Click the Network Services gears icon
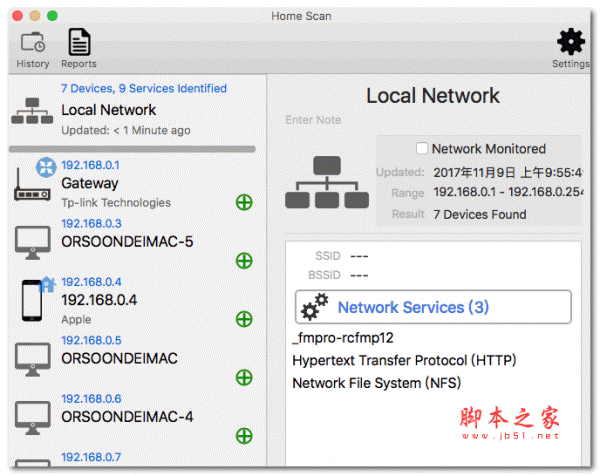The height and width of the screenshot is (476, 600). point(315,307)
